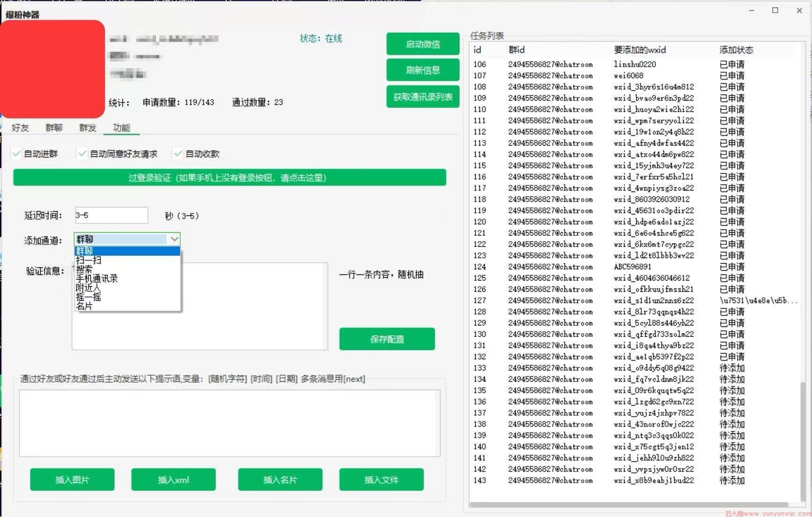
Task: Select wxid_yujz4jxhpv7822 in row 137
Action: pos(654,413)
